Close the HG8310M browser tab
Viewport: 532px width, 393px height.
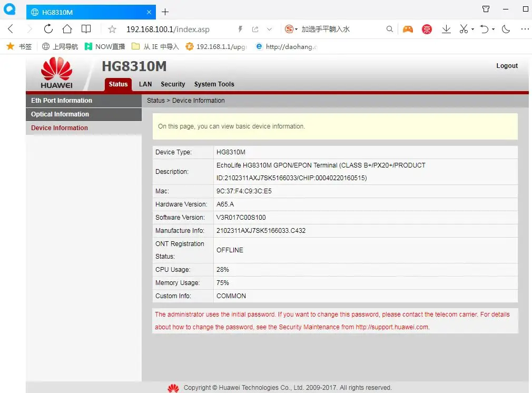pyautogui.click(x=149, y=12)
